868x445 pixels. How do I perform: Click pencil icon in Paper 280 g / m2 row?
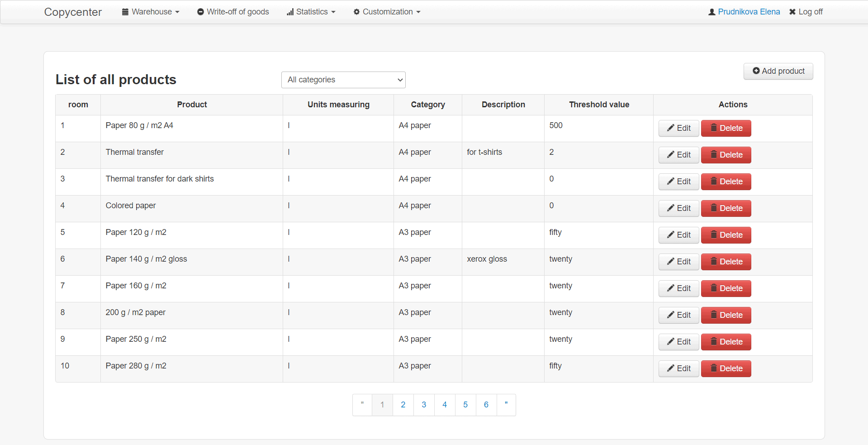[x=671, y=368]
